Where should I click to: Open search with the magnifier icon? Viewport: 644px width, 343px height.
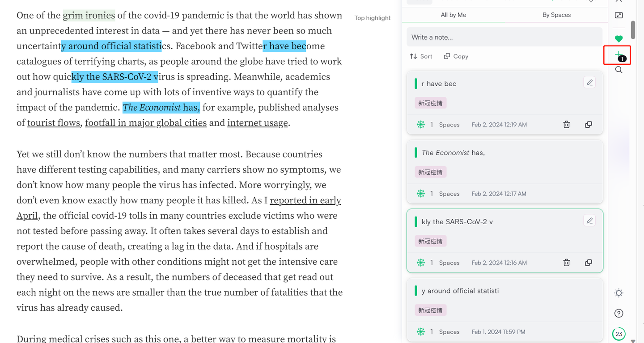[x=619, y=70]
